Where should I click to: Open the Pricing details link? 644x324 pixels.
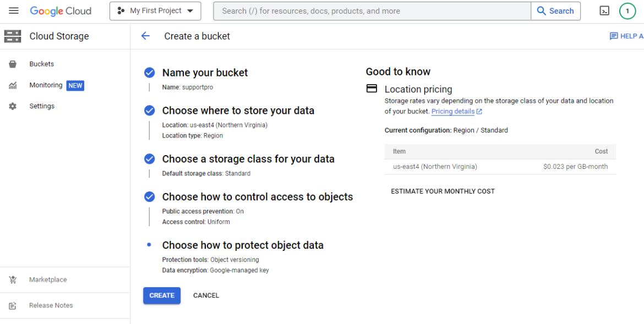(453, 111)
